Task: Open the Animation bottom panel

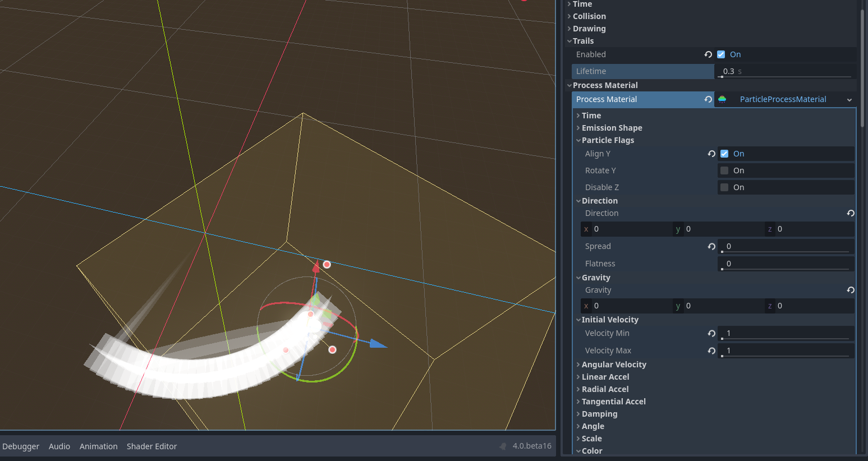Action: click(98, 446)
